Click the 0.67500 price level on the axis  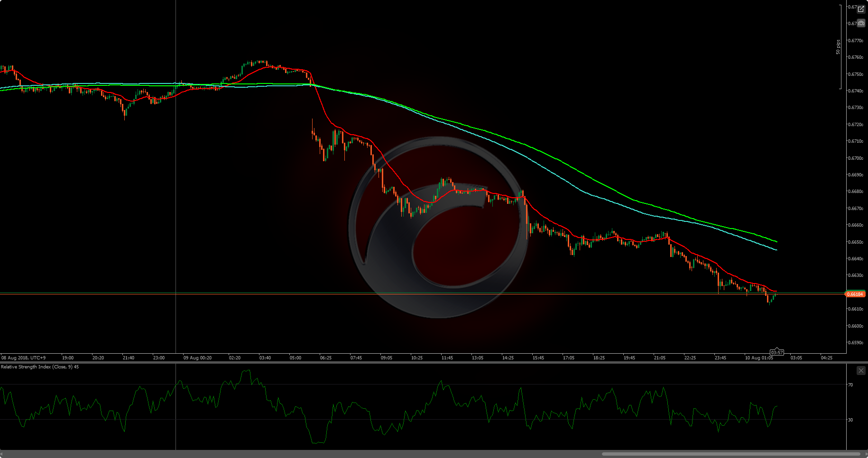(x=856, y=74)
